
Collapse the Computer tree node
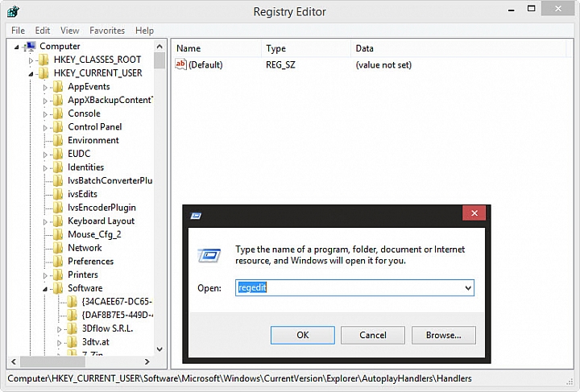(16, 47)
